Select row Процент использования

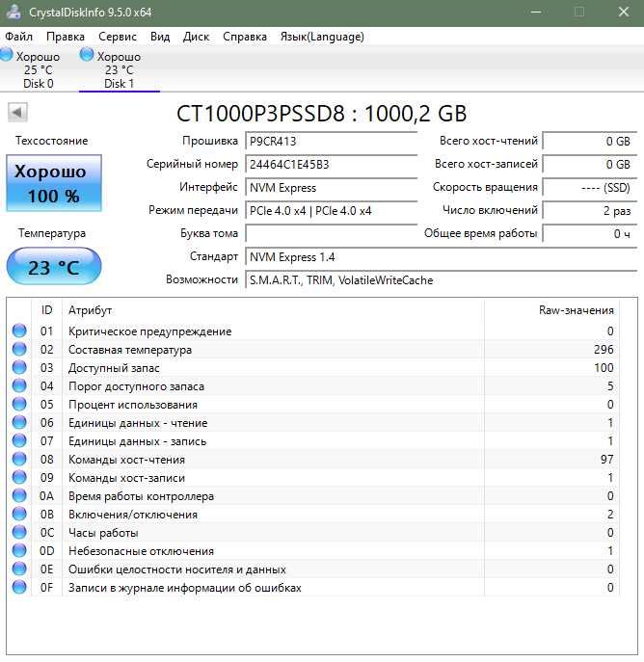pyautogui.click(x=313, y=404)
